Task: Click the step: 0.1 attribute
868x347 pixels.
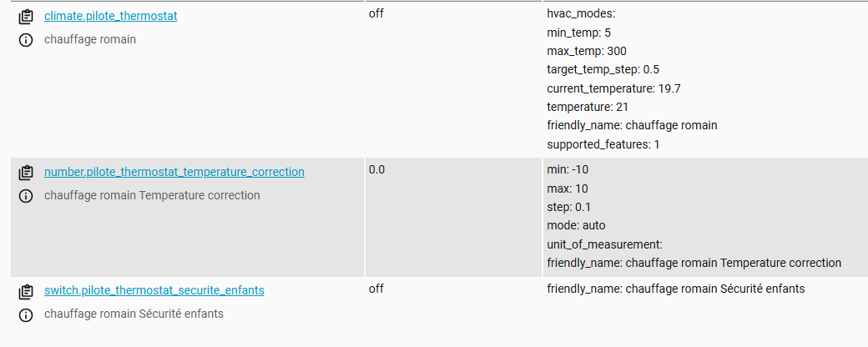Action: (569, 207)
